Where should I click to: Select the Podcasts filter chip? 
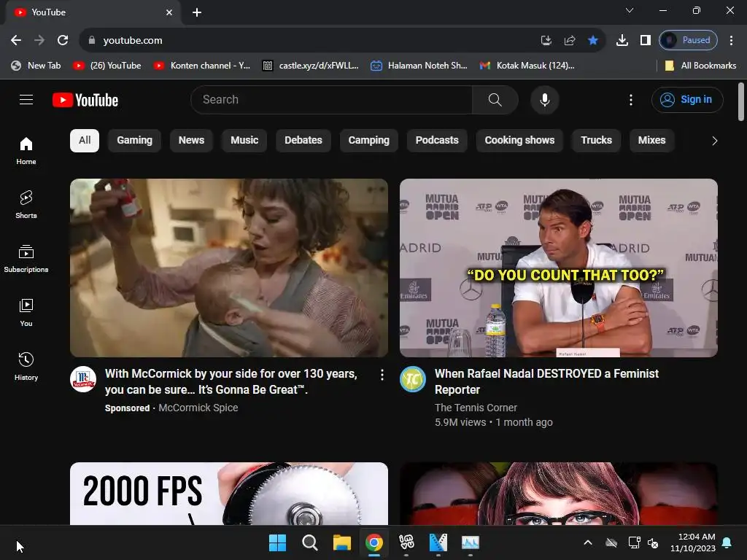point(437,141)
